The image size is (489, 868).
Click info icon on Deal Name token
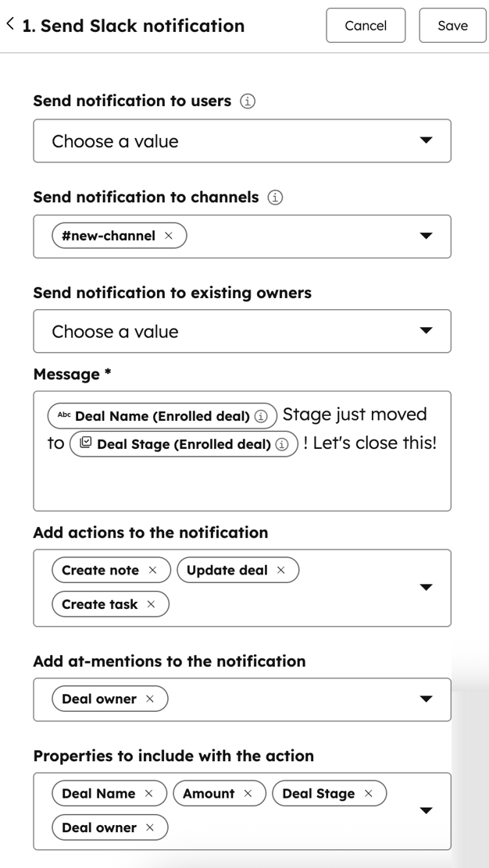click(x=262, y=416)
